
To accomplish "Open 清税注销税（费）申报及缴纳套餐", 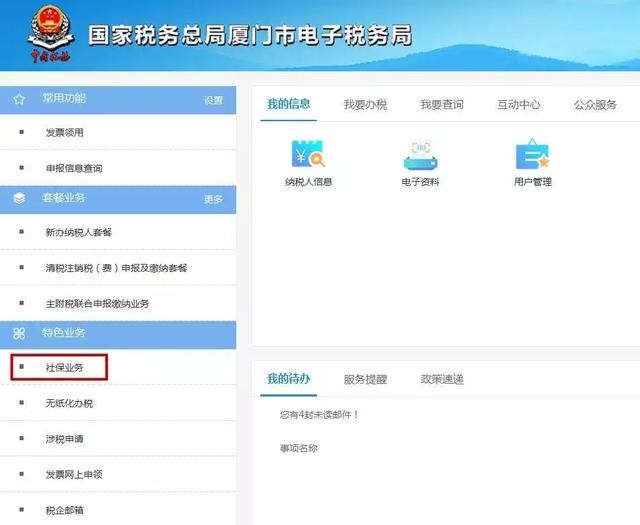I will 116,268.
